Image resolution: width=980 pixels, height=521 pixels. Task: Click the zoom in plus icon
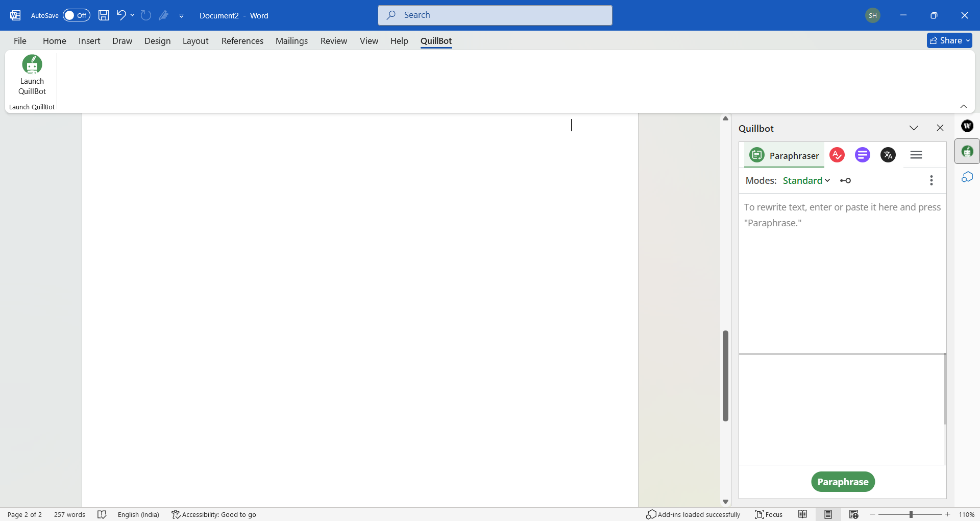(x=948, y=514)
